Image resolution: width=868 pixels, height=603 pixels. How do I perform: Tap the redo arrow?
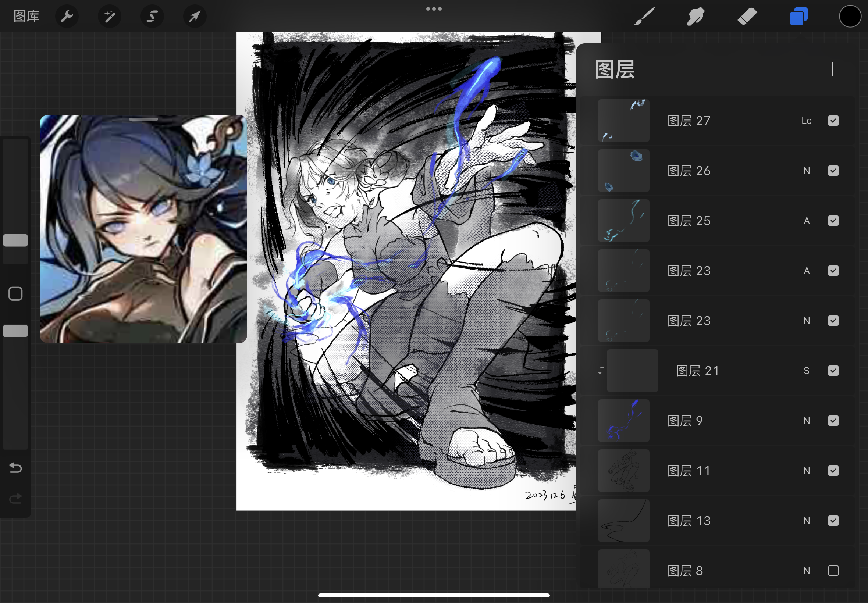(15, 499)
